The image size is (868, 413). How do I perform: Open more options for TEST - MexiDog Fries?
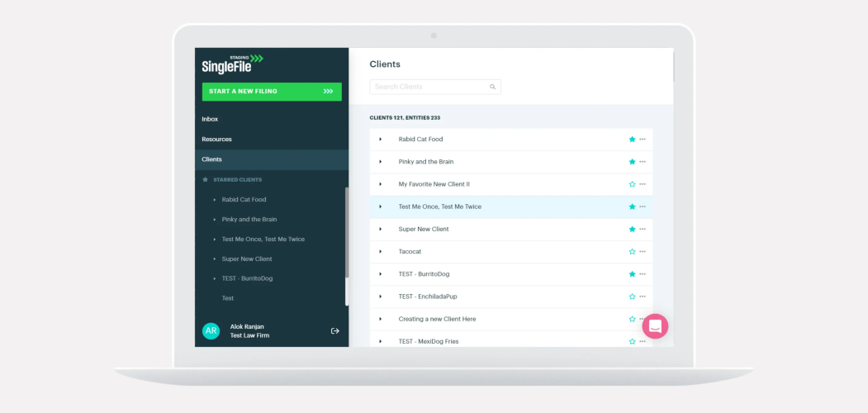coord(643,342)
